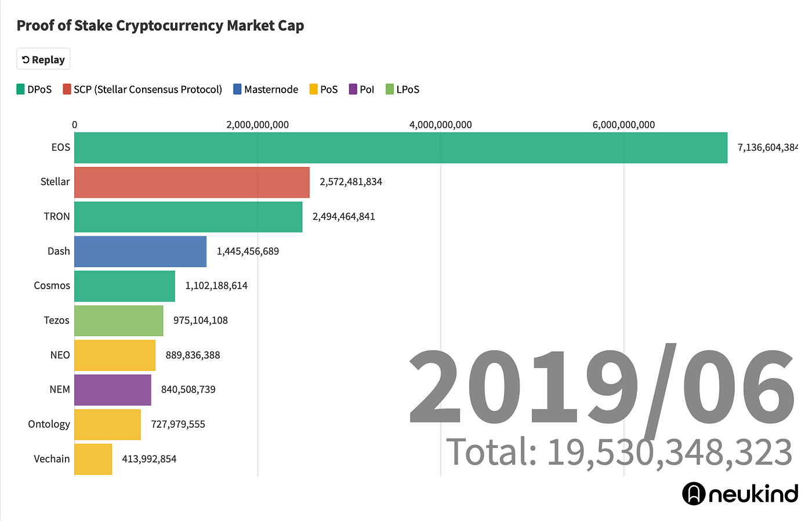Viewport: 812px width, 521px height.
Task: Click the NEM row label
Action: click(60, 389)
